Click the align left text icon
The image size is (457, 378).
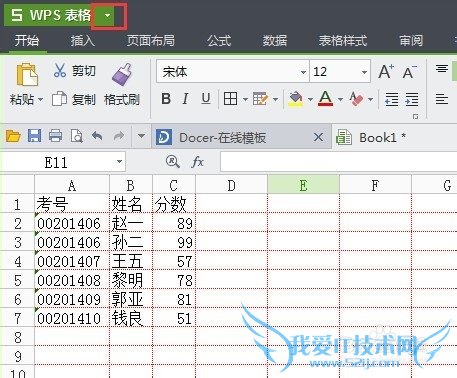pos(442,99)
